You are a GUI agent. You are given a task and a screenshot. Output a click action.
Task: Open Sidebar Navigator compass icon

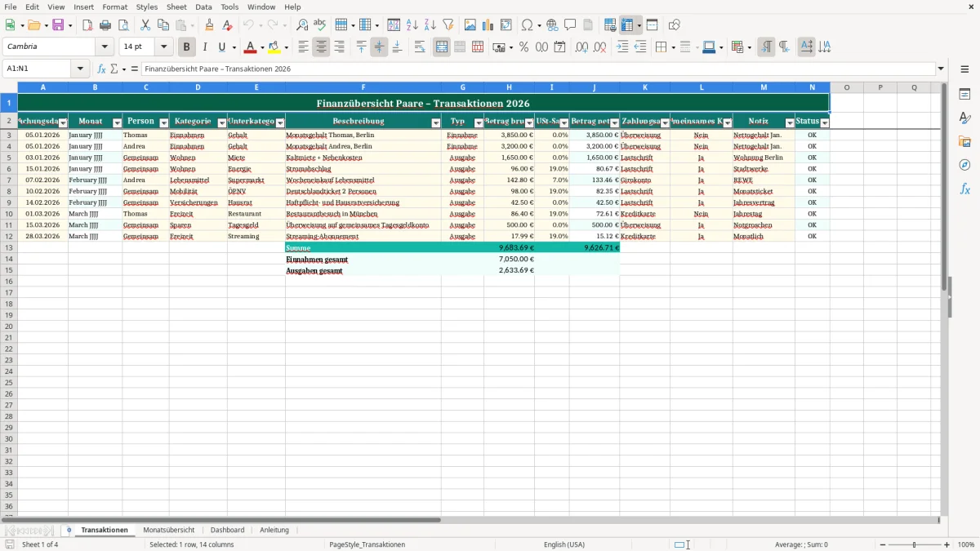[964, 166]
